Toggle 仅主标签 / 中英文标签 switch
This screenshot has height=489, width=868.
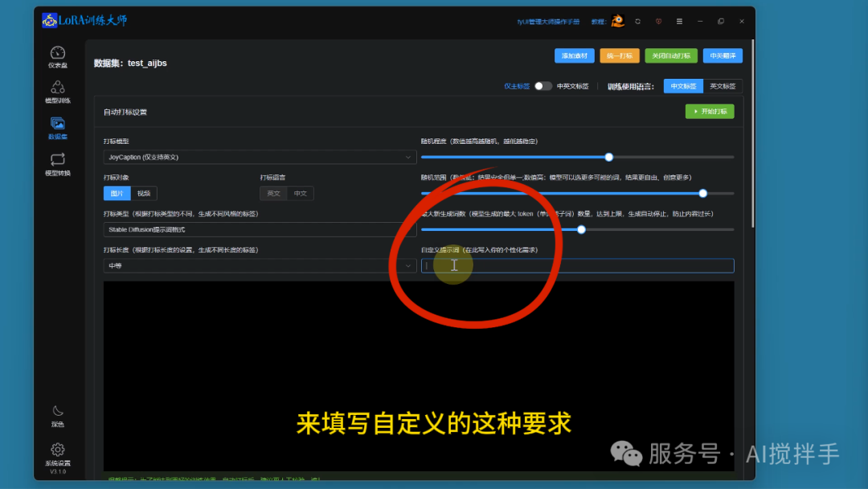(543, 86)
